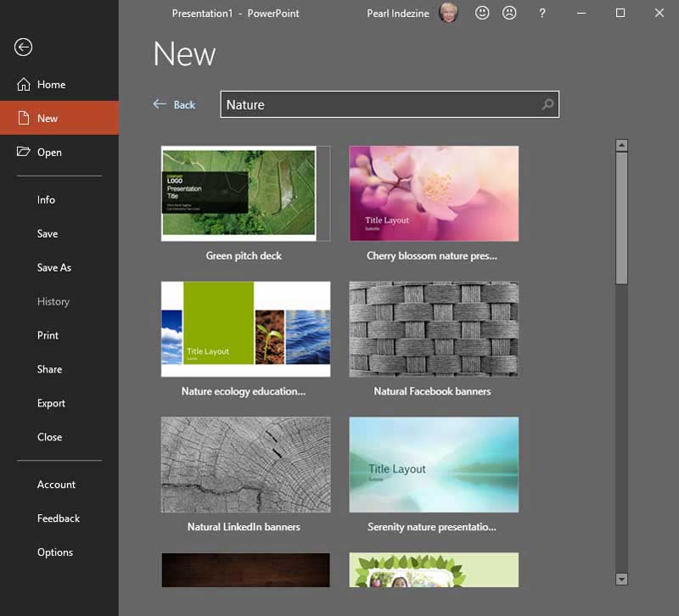Image resolution: width=679 pixels, height=616 pixels.
Task: Select the Home icon in sidebar
Action: (25, 84)
